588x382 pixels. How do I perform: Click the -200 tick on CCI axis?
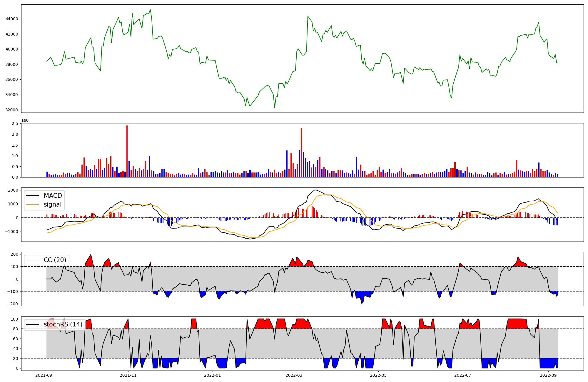point(13,304)
